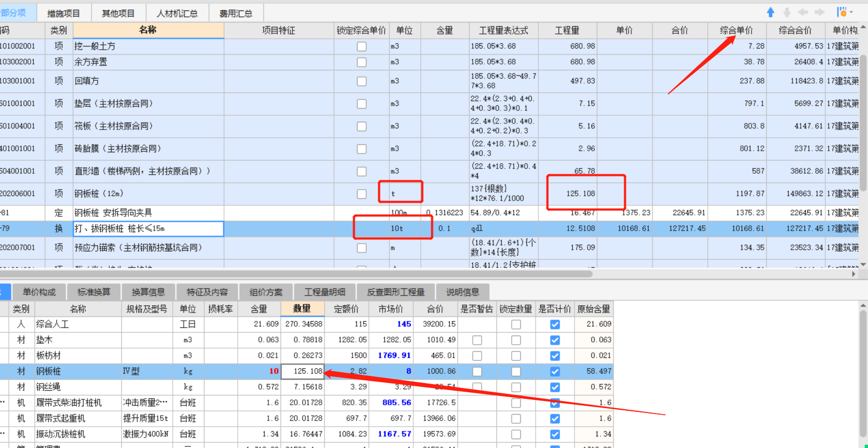The image size is (868, 448).
Task: Click the market price 885.56 for 履带式柴油打桩机
Action: coord(391,403)
